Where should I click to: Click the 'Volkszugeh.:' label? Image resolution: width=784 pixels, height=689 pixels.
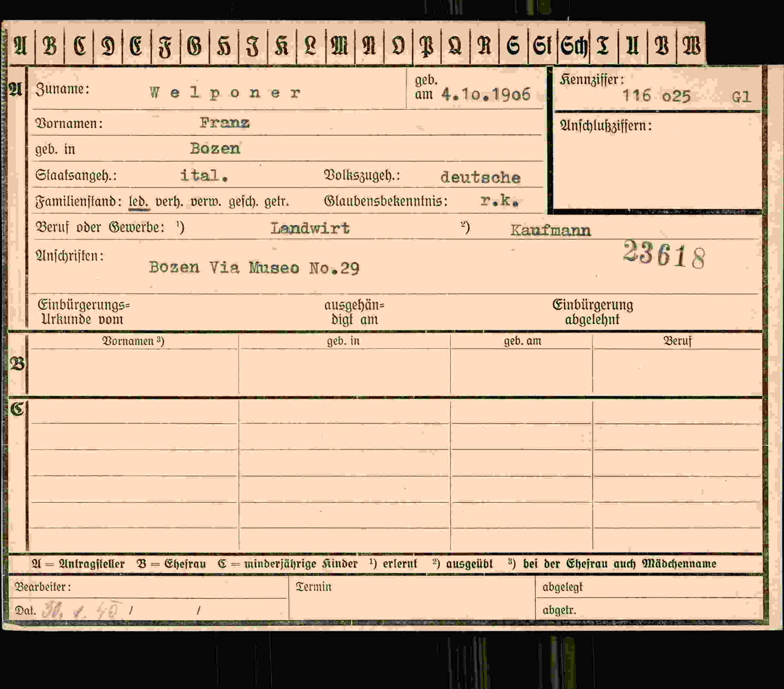pyautogui.click(x=362, y=176)
